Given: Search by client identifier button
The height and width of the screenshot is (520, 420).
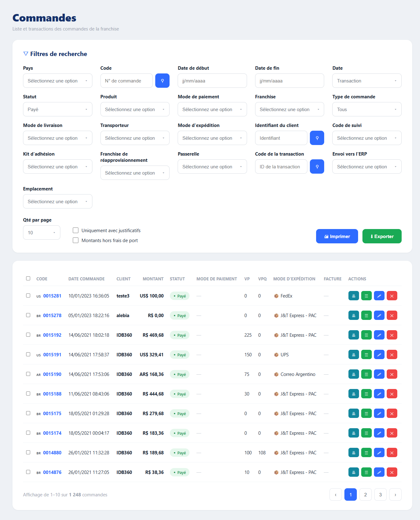Looking at the screenshot, I should pyautogui.click(x=317, y=138).
